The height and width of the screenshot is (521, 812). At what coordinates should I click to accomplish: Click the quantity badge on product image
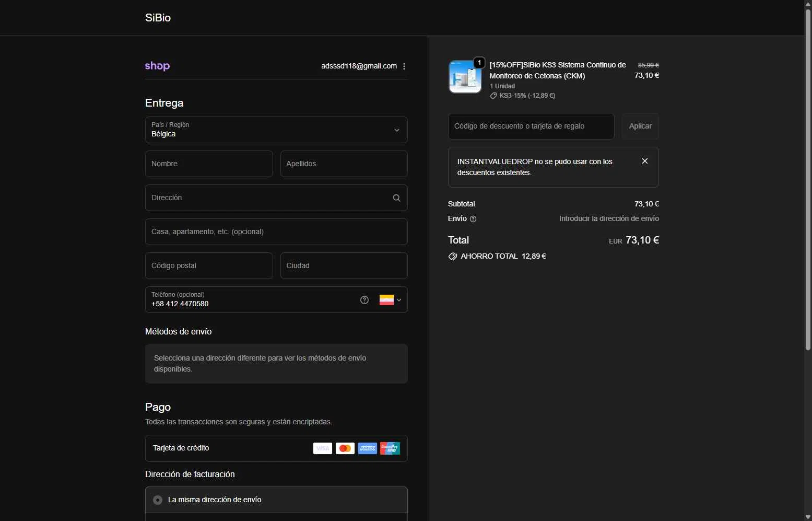[x=479, y=63]
